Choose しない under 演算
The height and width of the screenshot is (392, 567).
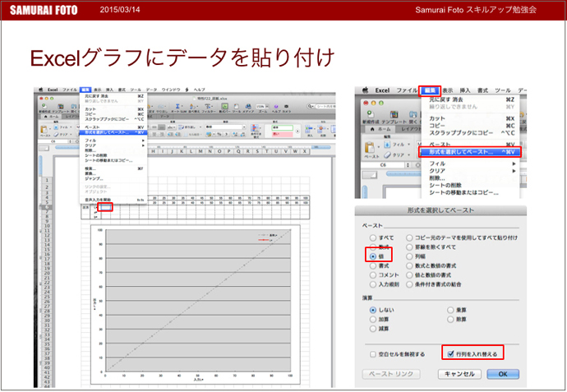[x=373, y=310]
